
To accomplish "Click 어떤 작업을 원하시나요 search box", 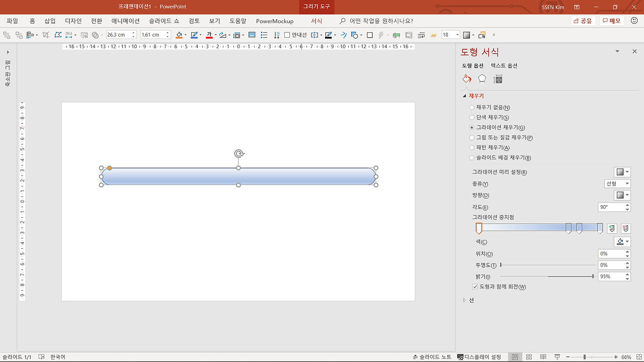I will [376, 21].
